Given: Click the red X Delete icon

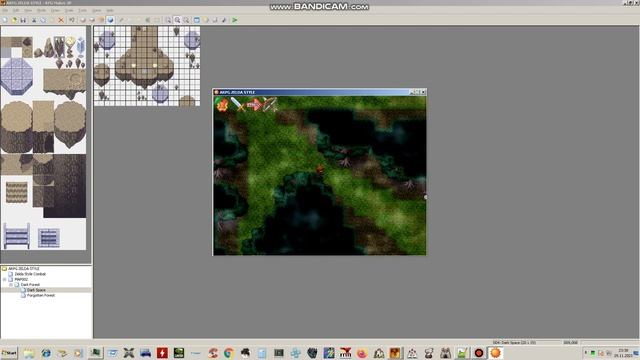Looking at the screenshot, I should 61,20.
